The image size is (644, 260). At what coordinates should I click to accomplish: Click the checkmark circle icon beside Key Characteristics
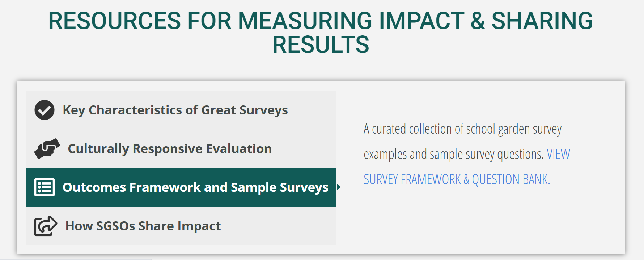click(45, 110)
